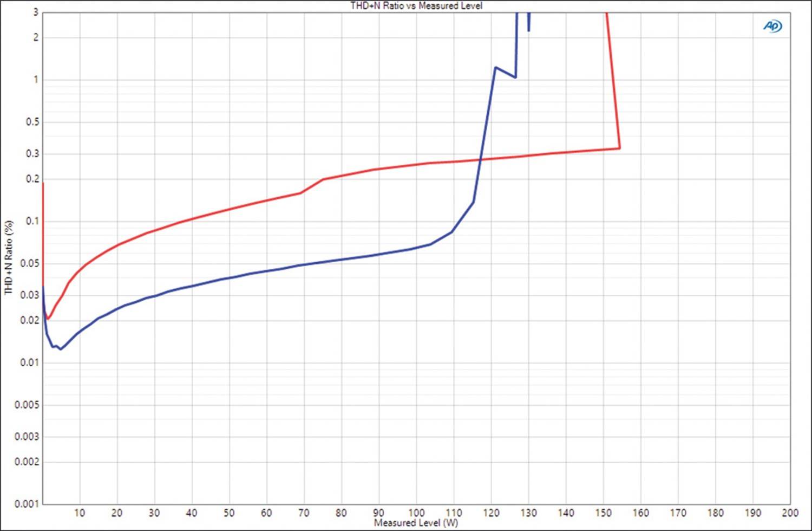Click the Y-axis tick label 0.5
This screenshot has width=812, height=531.
coord(32,122)
